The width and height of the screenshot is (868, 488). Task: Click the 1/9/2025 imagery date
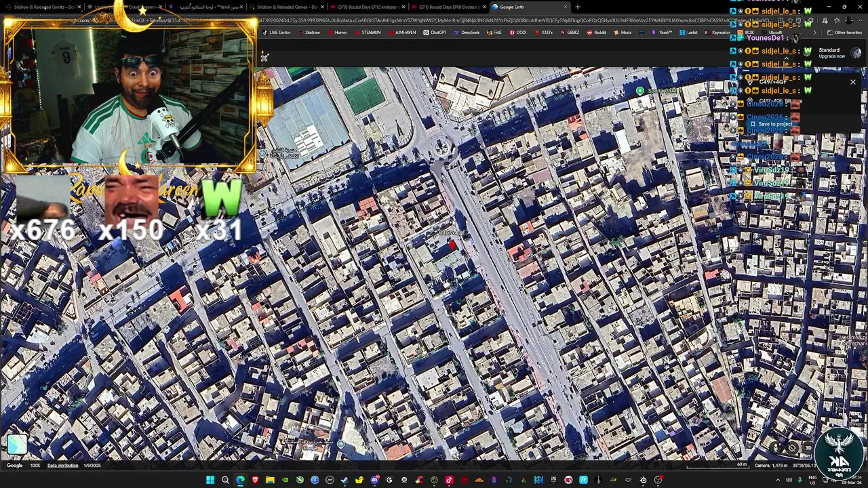pyautogui.click(x=92, y=466)
